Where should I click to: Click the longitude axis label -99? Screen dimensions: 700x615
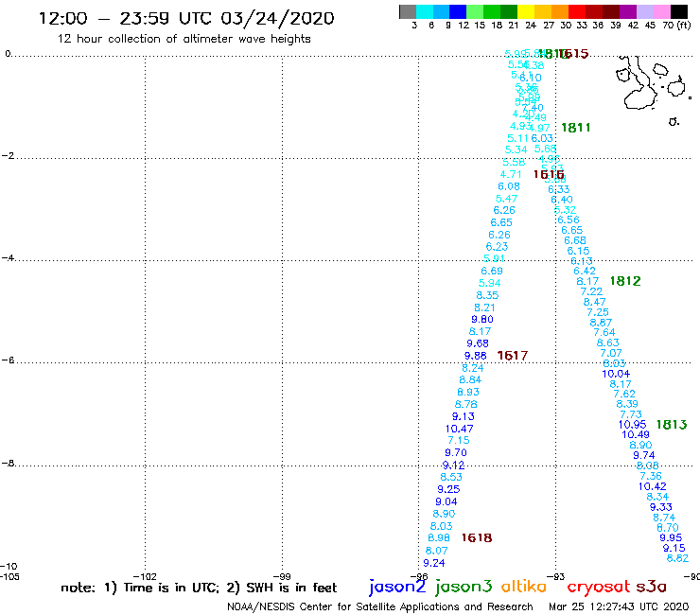tap(282, 576)
